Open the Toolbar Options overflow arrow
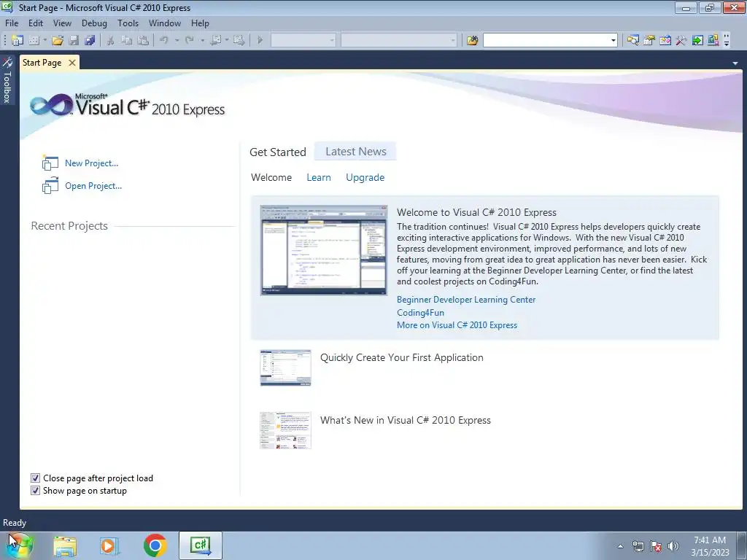The width and height of the screenshot is (747, 560). click(x=727, y=41)
